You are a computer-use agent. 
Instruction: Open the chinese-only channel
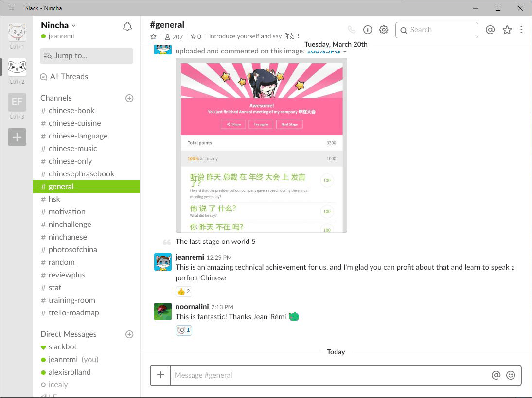pos(87,161)
